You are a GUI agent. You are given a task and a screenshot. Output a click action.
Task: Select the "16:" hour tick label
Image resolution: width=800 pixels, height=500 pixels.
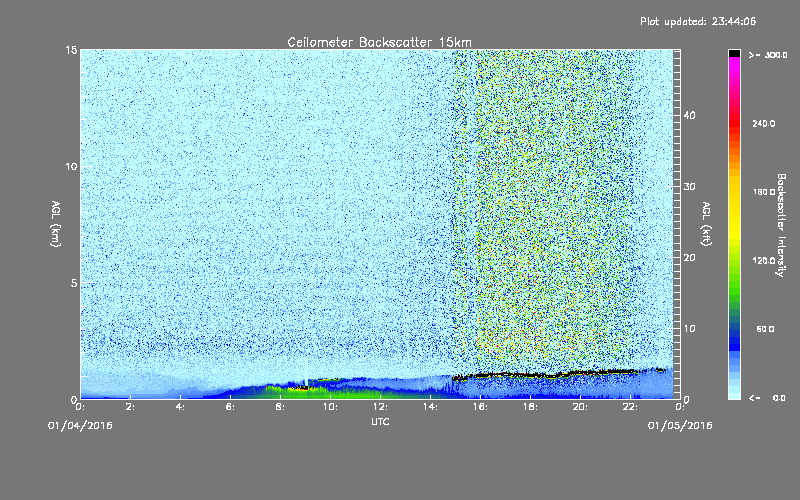pos(480,407)
